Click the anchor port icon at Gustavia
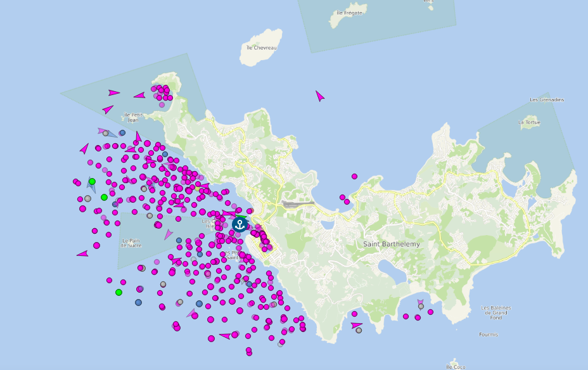 tap(240, 224)
